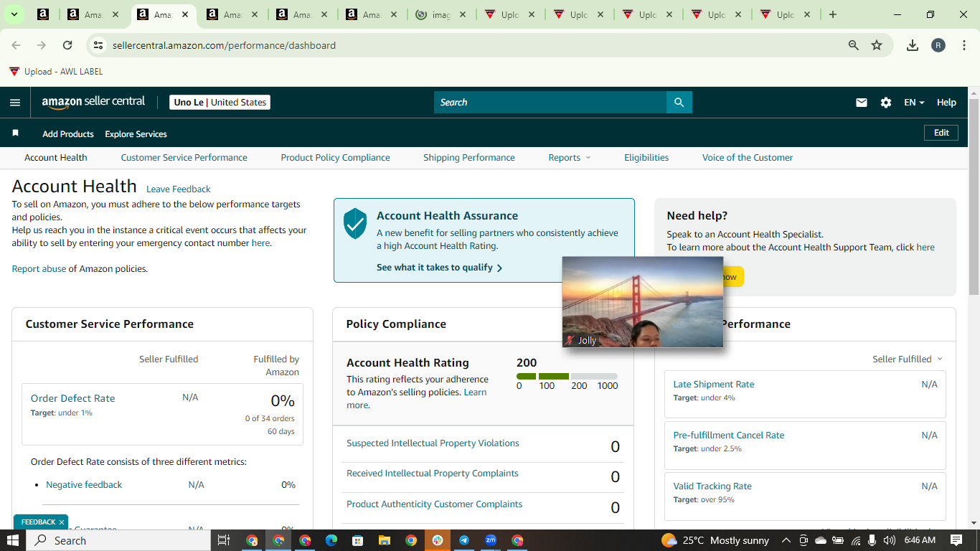The image size is (980, 551).
Task: Reload the current page
Action: tap(67, 45)
